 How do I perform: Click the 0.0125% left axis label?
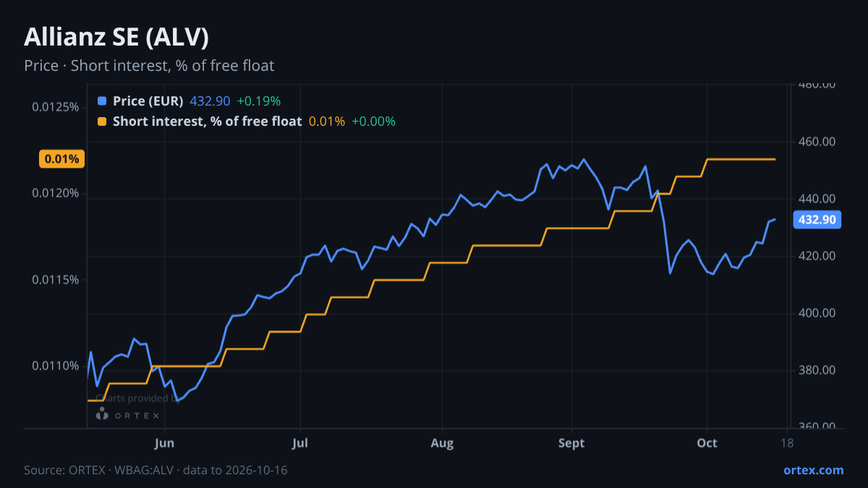coord(55,107)
